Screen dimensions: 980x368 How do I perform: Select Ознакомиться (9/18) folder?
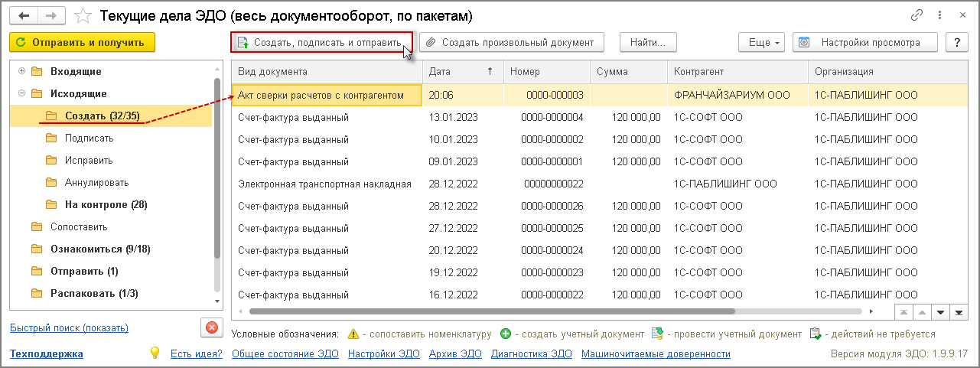(100, 249)
